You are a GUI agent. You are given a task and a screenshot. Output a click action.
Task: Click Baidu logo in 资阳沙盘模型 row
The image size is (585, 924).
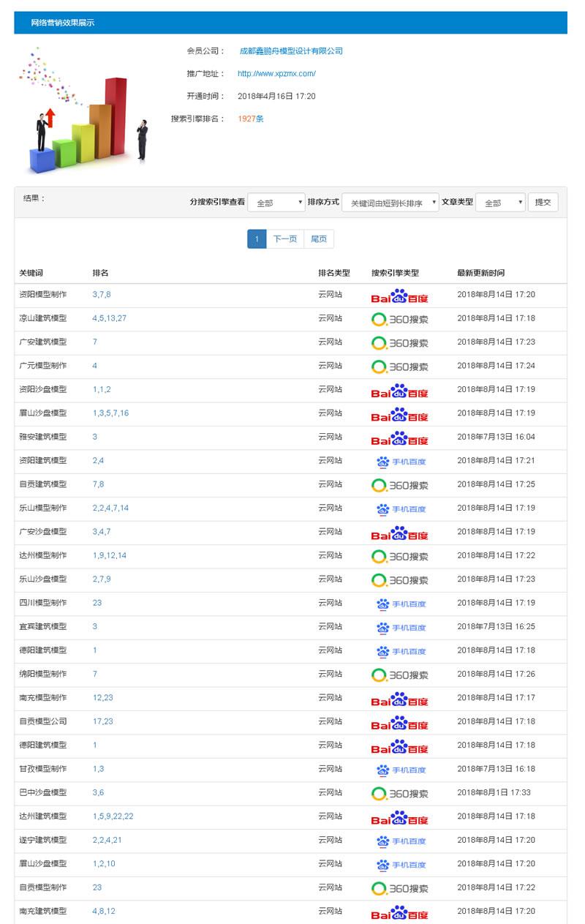click(x=399, y=391)
